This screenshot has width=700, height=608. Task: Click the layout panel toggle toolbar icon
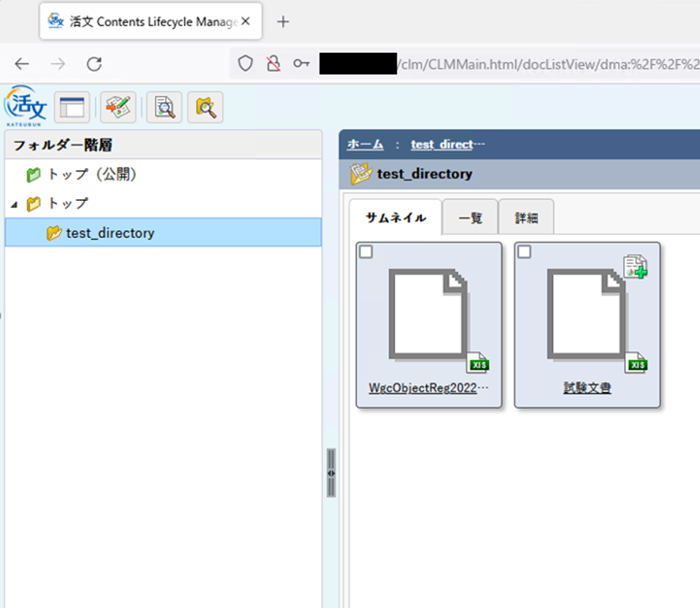[71, 108]
